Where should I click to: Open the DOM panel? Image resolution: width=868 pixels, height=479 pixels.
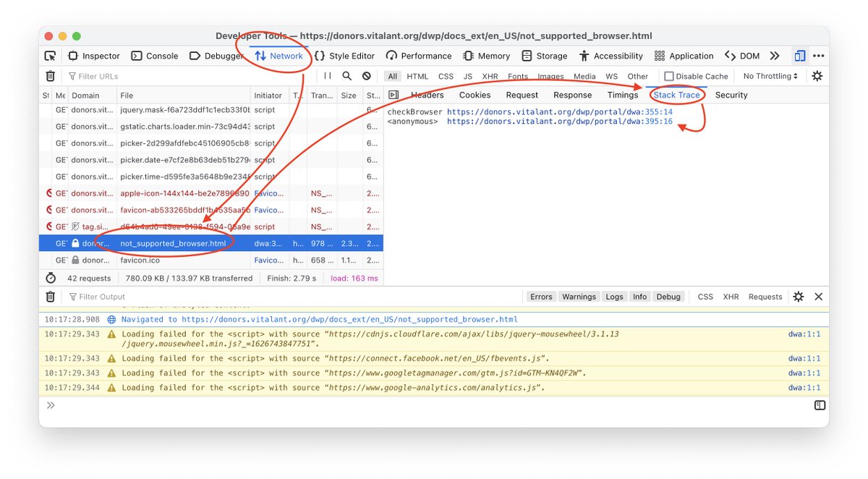coord(742,56)
